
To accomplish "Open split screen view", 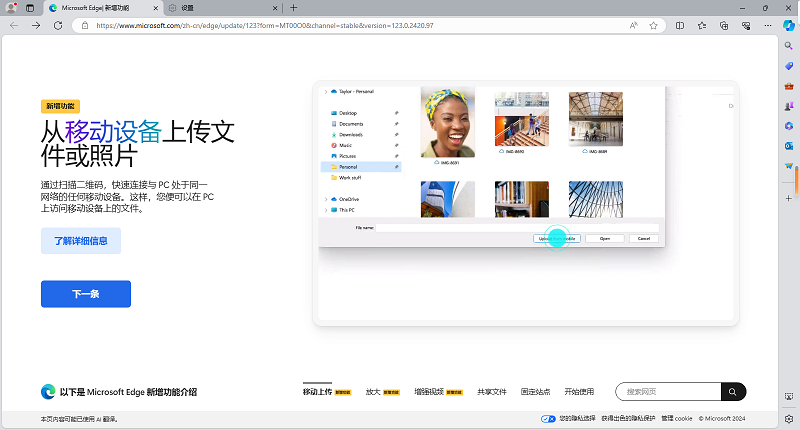I will click(680, 26).
